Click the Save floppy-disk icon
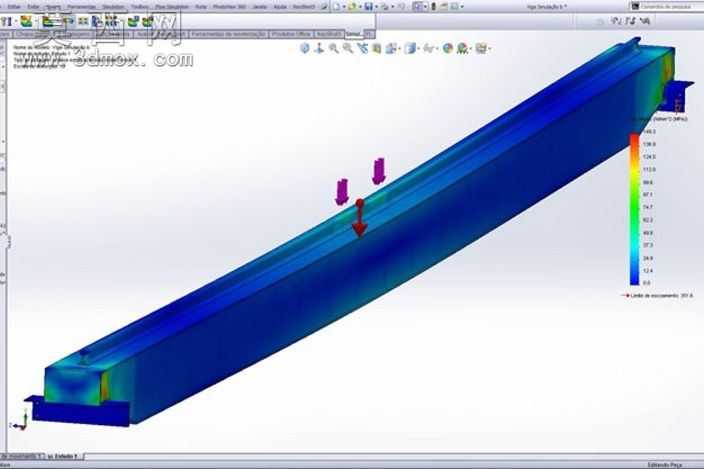Image resolution: width=704 pixels, height=469 pixels. (369, 6)
